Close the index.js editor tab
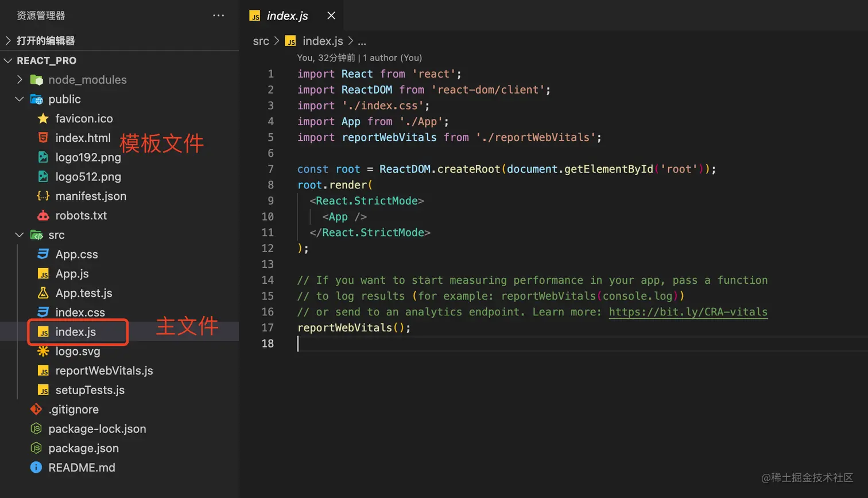The width and height of the screenshot is (868, 498). [331, 16]
